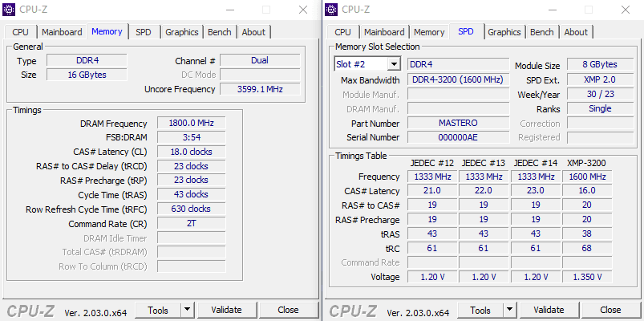This screenshot has width=644, height=321.
Task: Click the memory Type field showing DDR4
Action: click(87, 60)
